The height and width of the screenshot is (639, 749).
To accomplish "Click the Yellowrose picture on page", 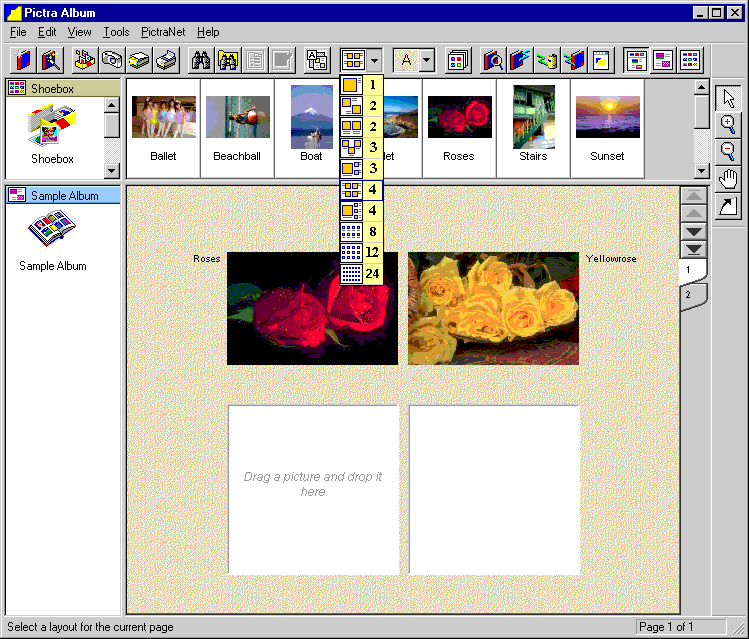I will click(493, 309).
